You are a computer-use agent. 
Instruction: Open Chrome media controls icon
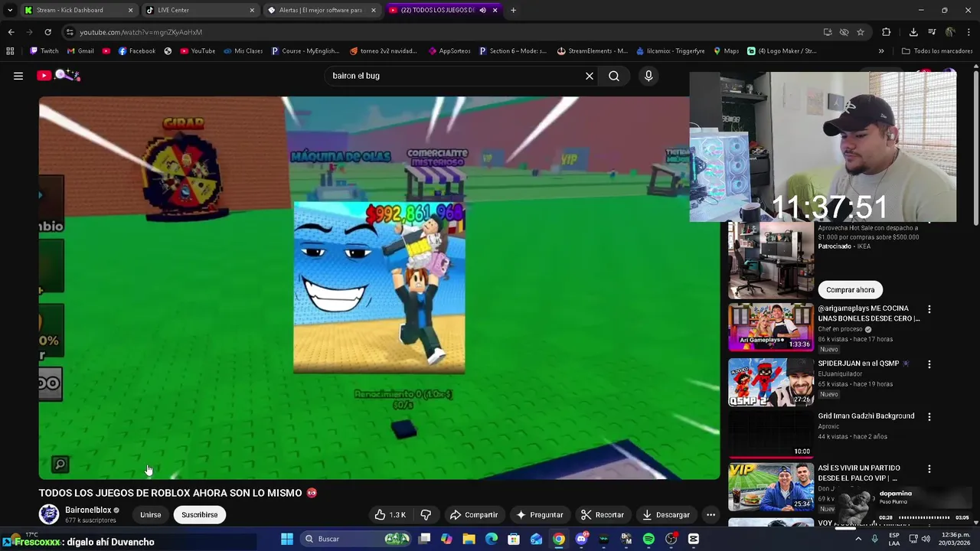click(932, 32)
